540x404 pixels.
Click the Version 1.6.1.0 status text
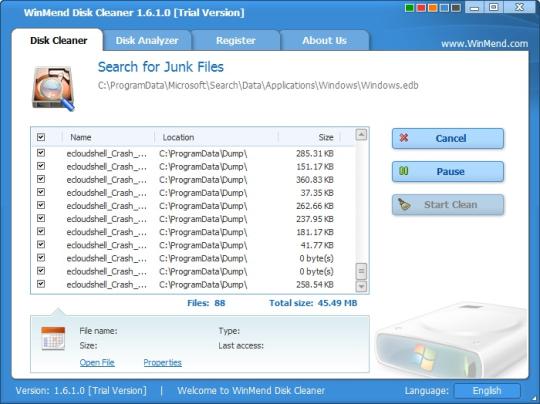81,391
